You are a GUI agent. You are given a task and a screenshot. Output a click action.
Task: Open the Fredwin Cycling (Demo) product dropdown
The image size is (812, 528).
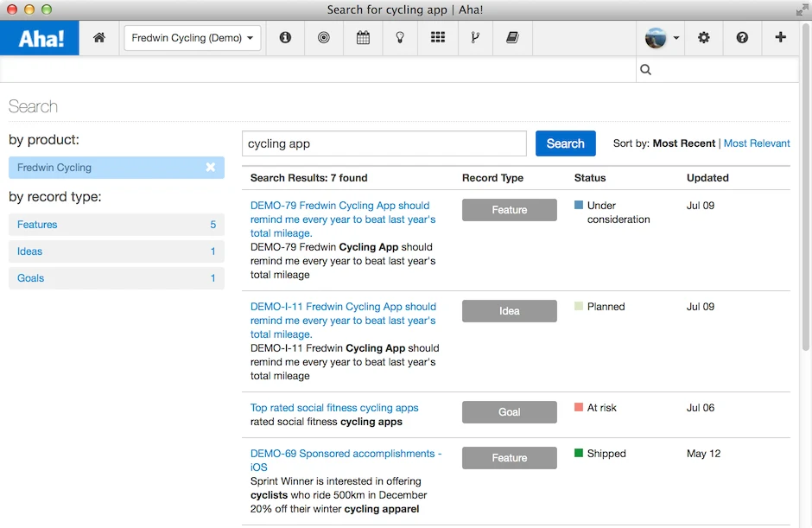(192, 38)
